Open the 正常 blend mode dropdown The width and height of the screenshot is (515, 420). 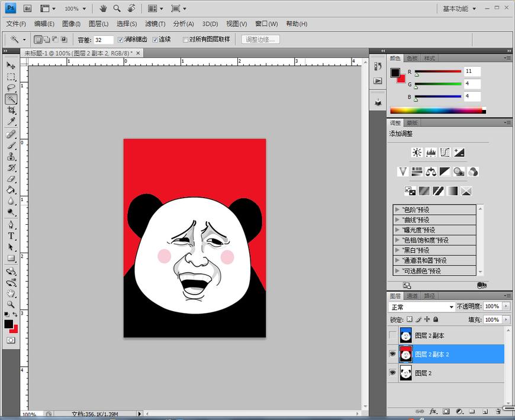421,307
